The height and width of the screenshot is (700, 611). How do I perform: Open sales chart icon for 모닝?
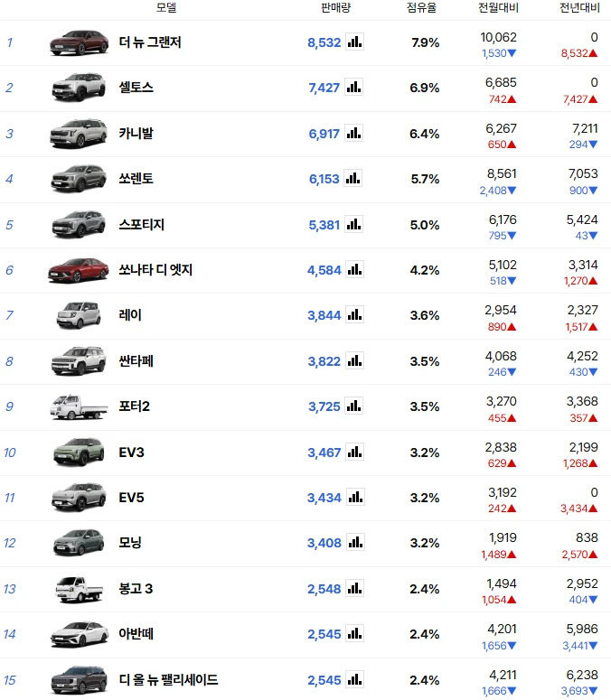coord(355,542)
